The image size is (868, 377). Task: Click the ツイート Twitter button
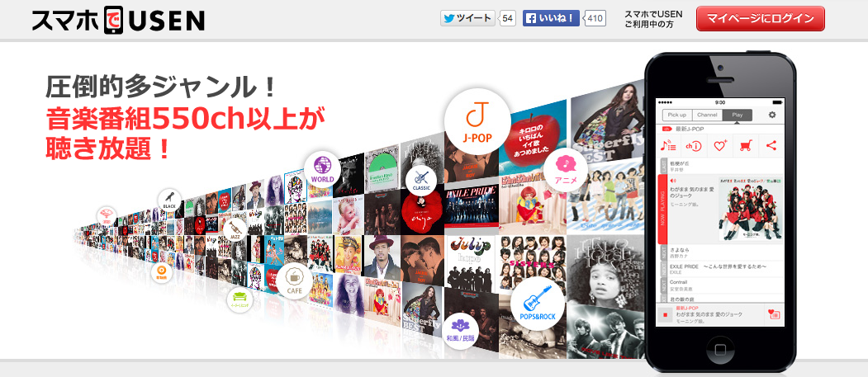pos(467,18)
